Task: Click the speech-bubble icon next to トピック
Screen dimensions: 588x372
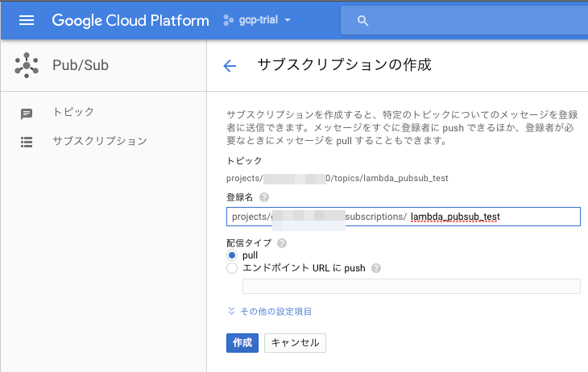Action: pyautogui.click(x=27, y=114)
